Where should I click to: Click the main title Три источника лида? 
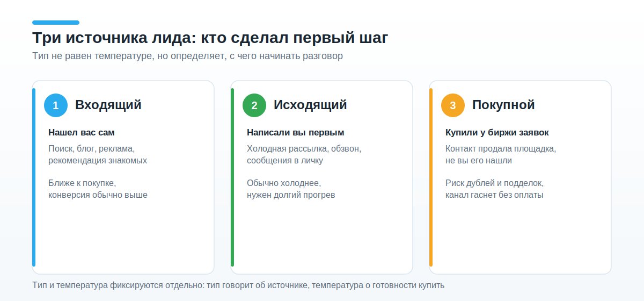tap(210, 39)
